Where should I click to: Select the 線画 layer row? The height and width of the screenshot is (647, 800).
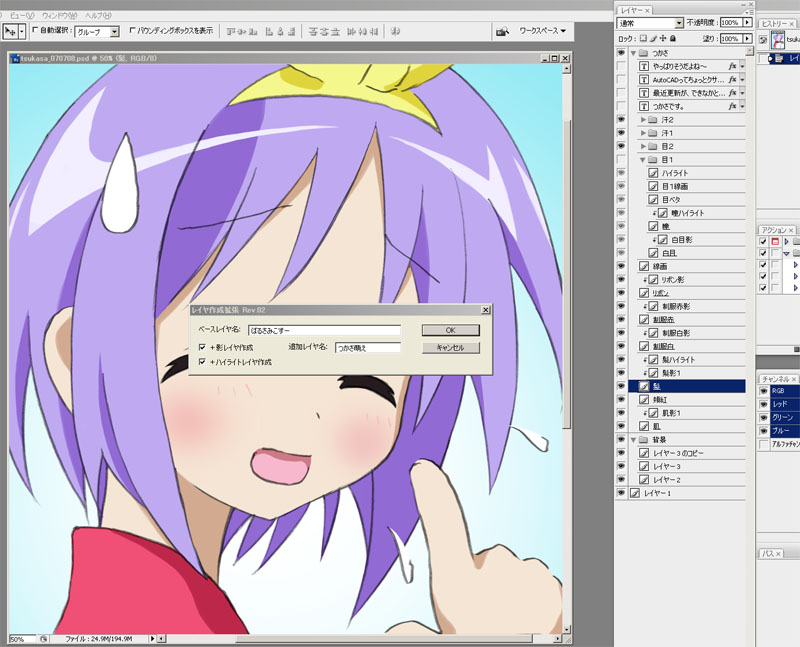(687, 266)
